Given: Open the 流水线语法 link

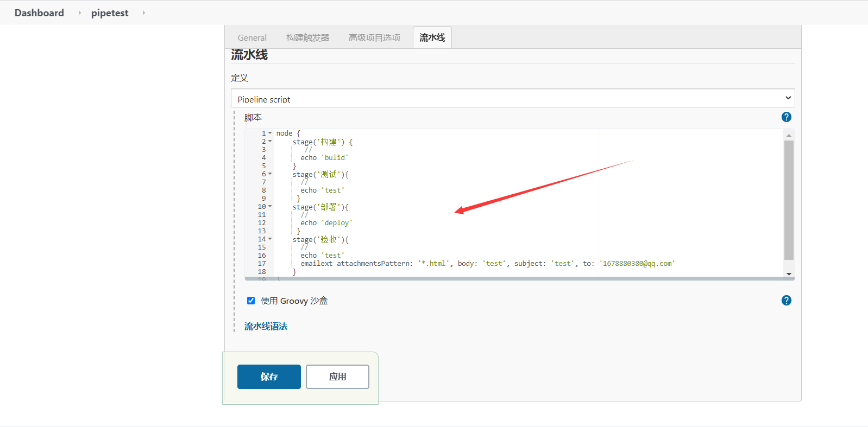Looking at the screenshot, I should 266,326.
